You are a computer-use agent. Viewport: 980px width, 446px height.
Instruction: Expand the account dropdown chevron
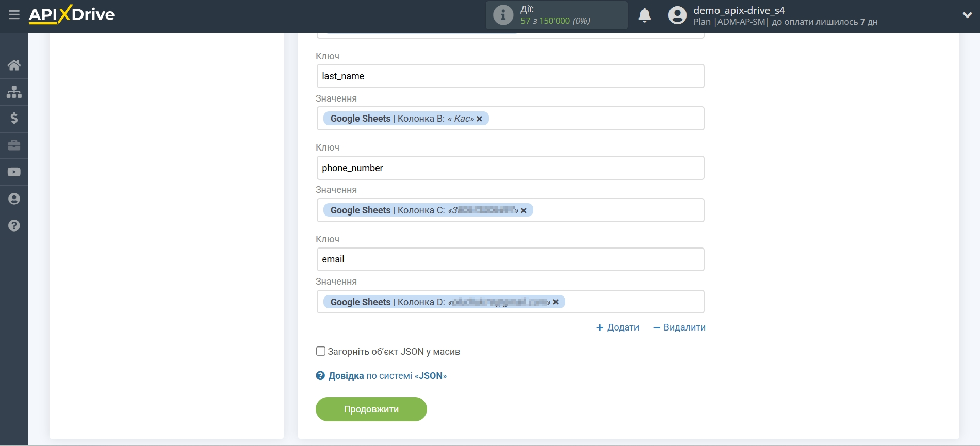tap(967, 15)
